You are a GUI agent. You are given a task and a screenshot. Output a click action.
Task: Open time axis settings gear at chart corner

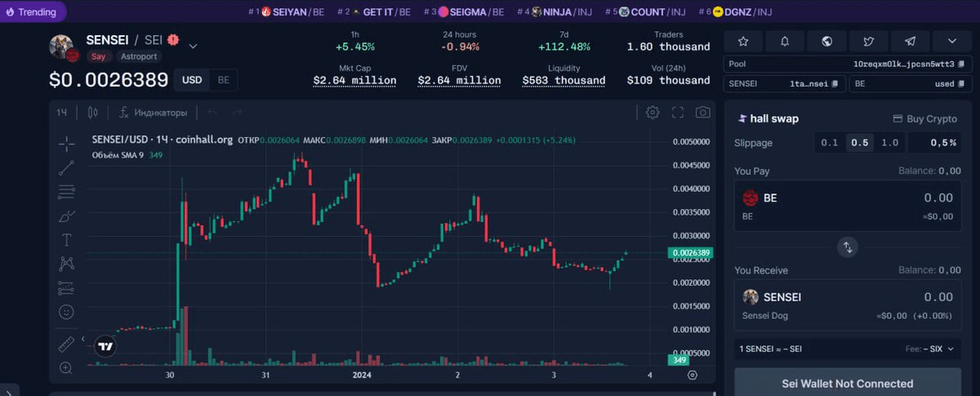tap(693, 375)
